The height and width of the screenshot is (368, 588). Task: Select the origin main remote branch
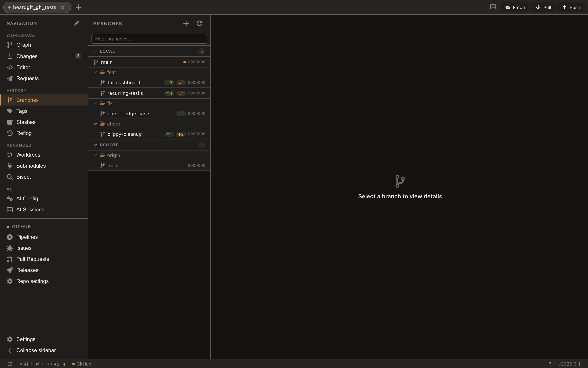click(x=149, y=166)
